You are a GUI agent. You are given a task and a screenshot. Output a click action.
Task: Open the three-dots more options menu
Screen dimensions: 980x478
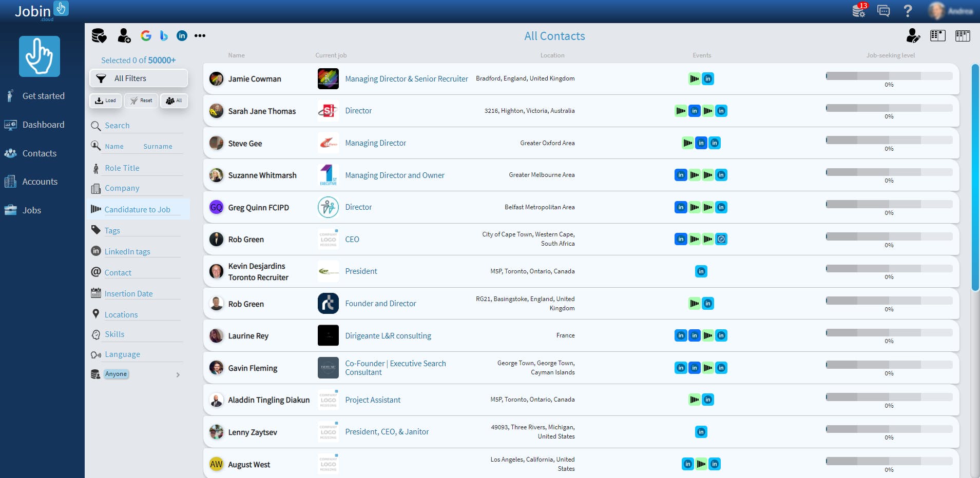(x=200, y=35)
